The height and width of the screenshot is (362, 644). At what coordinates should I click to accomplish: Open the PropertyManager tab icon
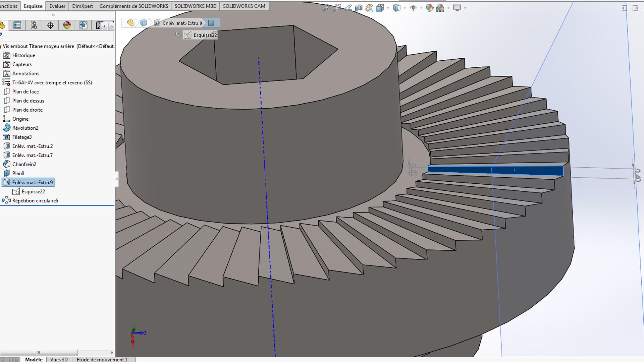[x=17, y=25]
